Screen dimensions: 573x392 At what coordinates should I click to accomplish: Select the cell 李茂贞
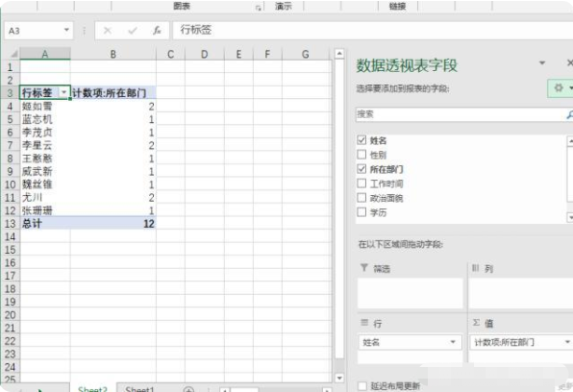(x=45, y=133)
